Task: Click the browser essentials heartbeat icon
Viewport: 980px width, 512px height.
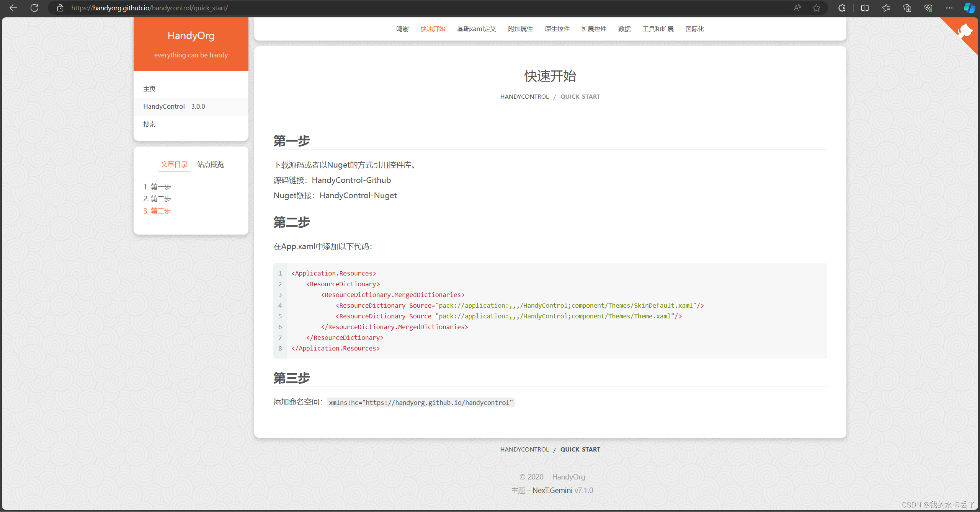Action: 928,8
